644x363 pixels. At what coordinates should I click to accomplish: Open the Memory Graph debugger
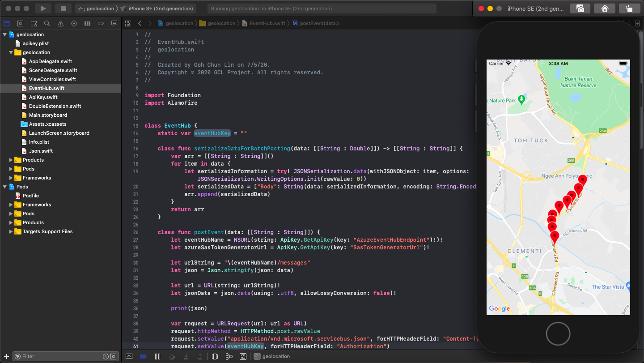coord(229,356)
